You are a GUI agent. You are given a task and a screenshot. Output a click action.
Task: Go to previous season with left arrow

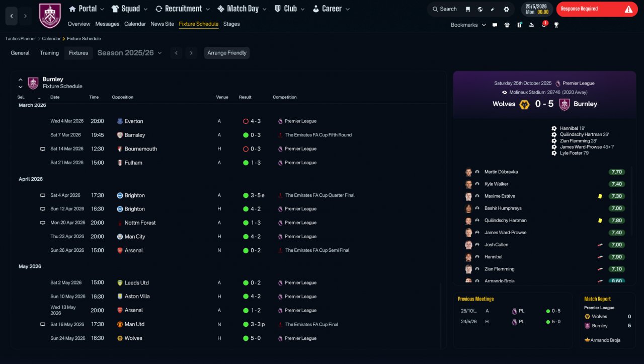coord(176,53)
